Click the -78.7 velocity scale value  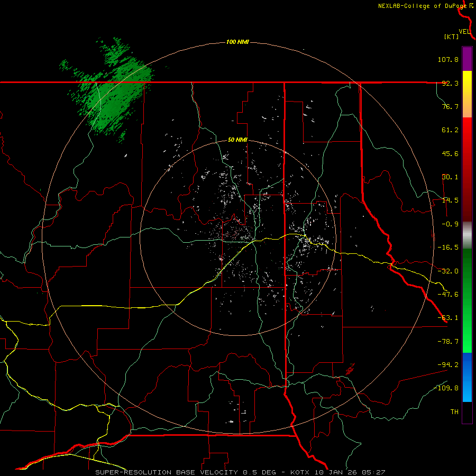coord(448,342)
